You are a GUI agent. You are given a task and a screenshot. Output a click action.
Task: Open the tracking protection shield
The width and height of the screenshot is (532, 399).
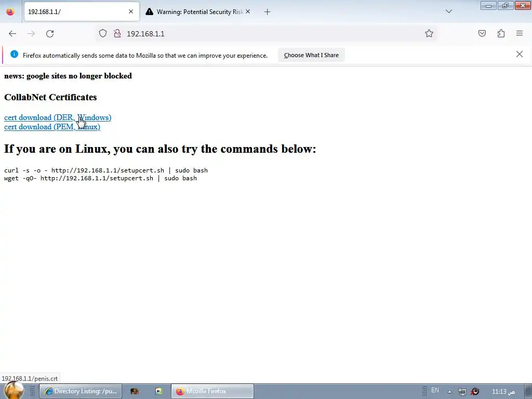(103, 34)
